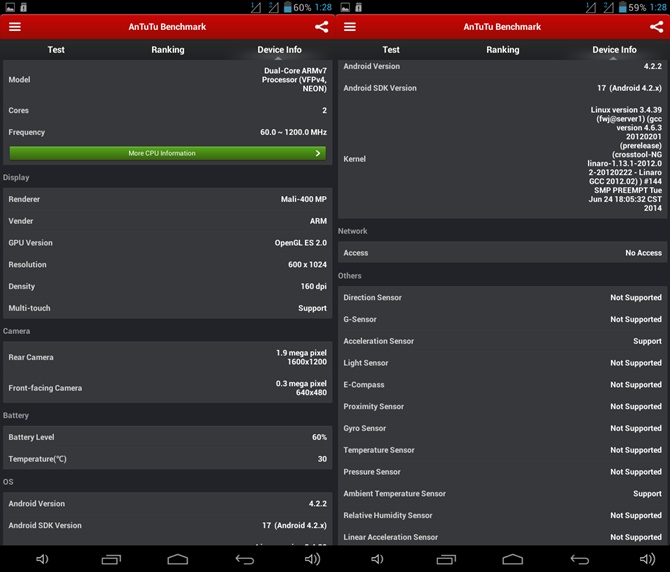Tap volume down key on right nav bar

click(377, 559)
